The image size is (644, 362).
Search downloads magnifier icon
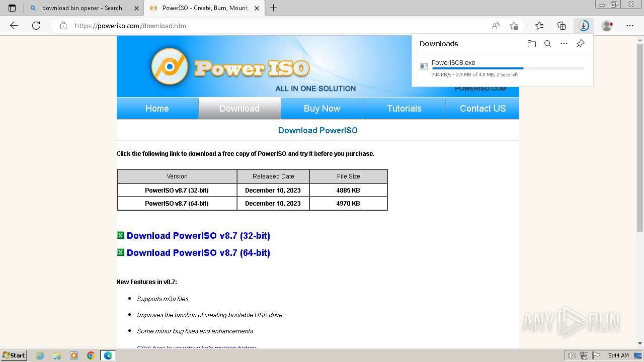coord(548,44)
